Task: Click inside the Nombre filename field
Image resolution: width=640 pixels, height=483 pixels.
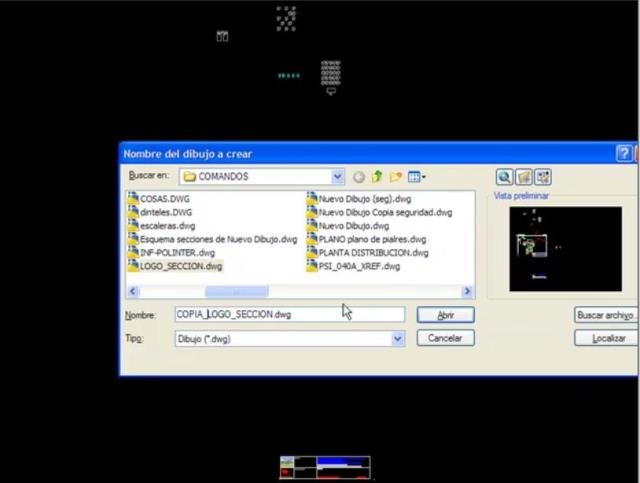Action: 290,314
